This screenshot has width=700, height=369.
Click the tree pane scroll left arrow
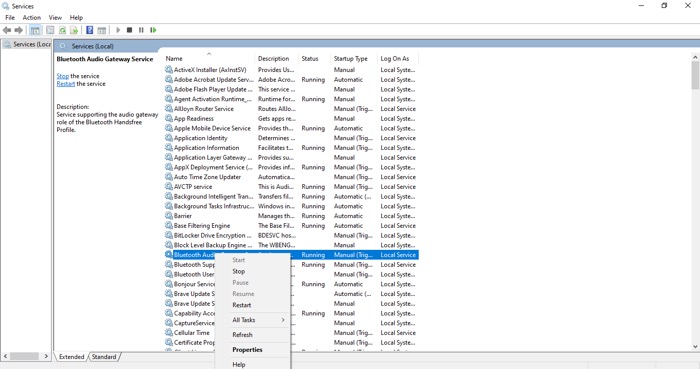pos(5,357)
